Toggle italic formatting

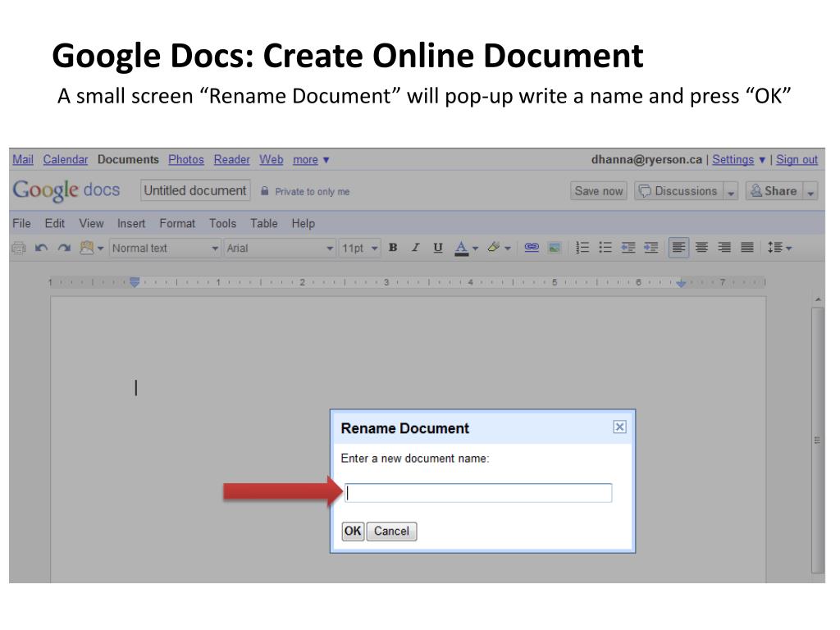[415, 248]
